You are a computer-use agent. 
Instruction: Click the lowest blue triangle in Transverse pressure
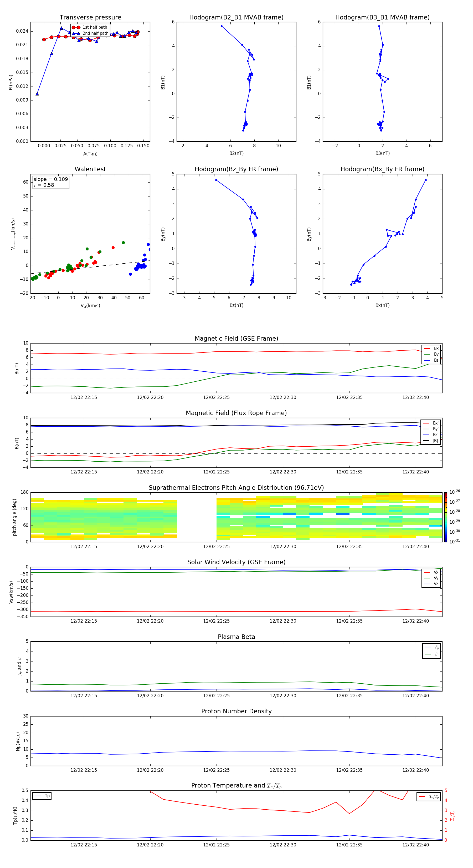pyautogui.click(x=37, y=94)
